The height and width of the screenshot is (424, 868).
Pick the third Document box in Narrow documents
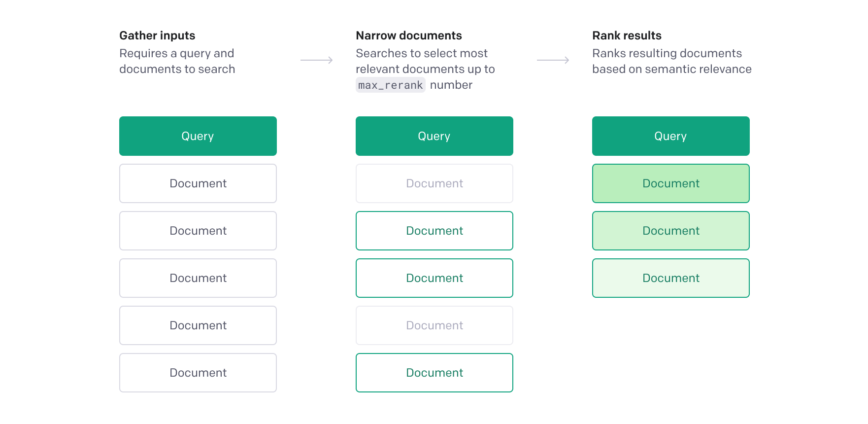point(434,278)
